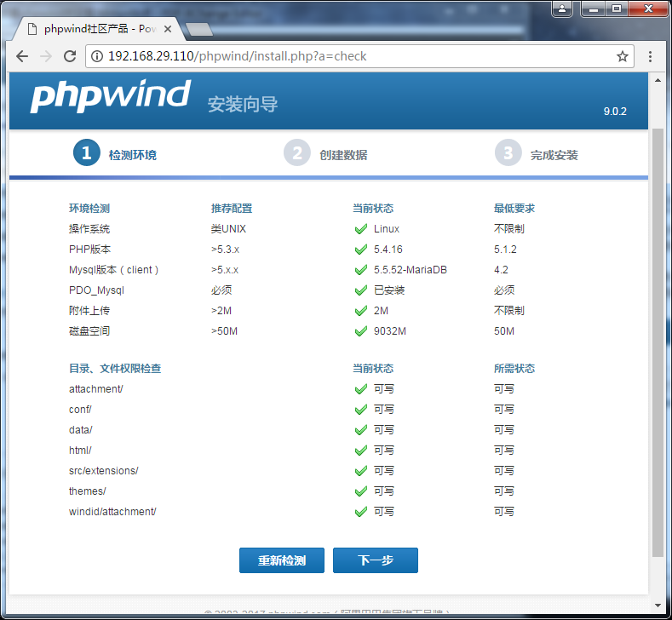Viewport: 672px width, 620px height.
Task: Click the 磁盘空间 row label
Action: point(89,331)
